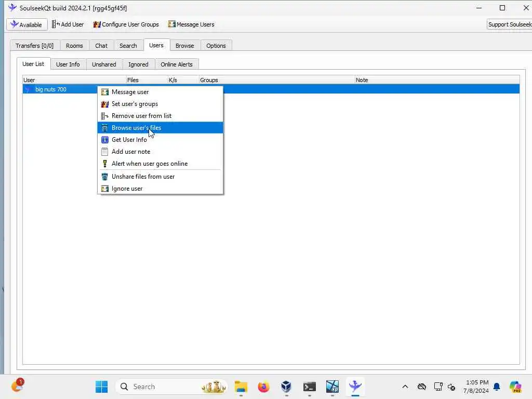Click the Firefox icon in the taskbar
Image resolution: width=532 pixels, height=399 pixels.
(263, 387)
